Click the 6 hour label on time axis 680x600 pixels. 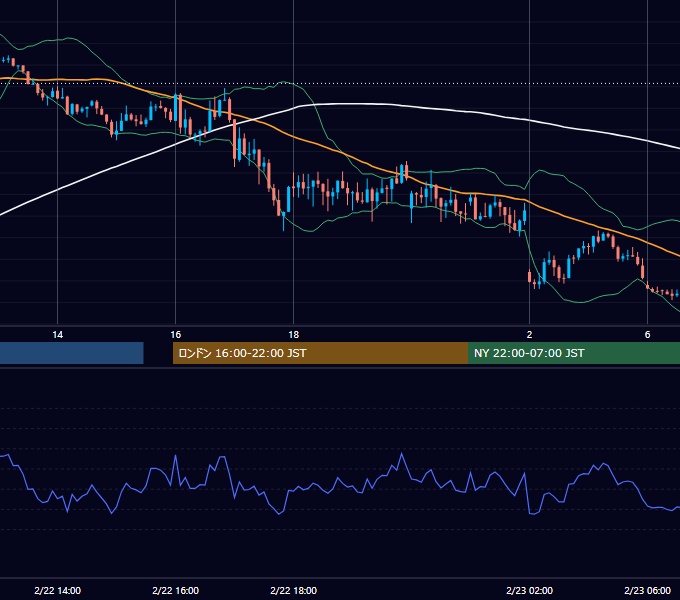(647, 335)
